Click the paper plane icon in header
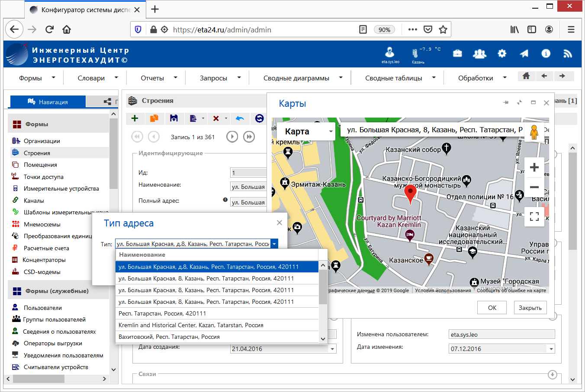The image size is (585, 392). pyautogui.click(x=524, y=54)
